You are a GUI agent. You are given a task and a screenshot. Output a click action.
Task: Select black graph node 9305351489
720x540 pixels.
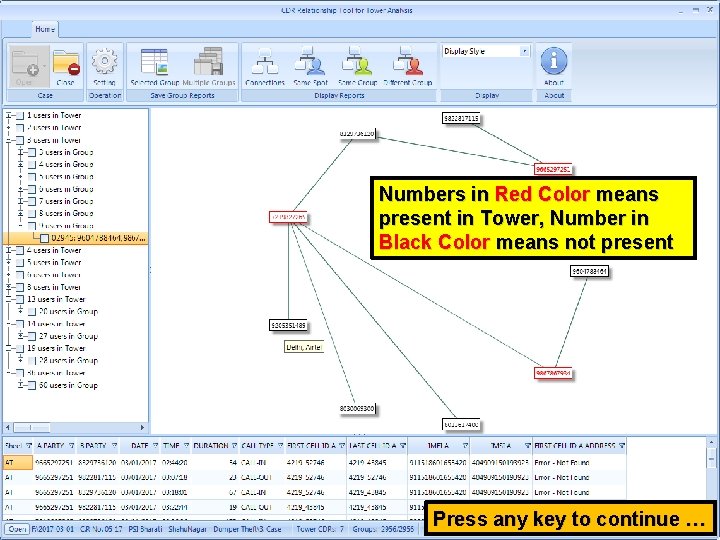(x=288, y=326)
